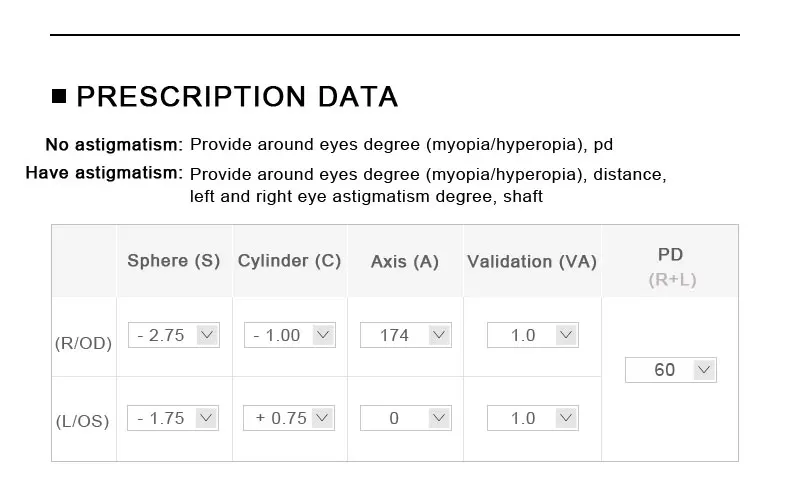Click the 'Have astigmatism:' label
This screenshot has height=504, width=790.
(104, 173)
